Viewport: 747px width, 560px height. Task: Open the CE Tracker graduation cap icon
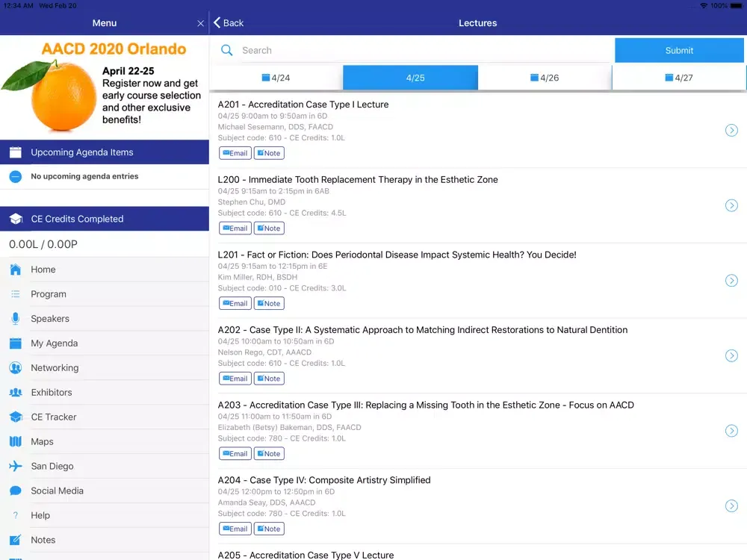tap(15, 417)
